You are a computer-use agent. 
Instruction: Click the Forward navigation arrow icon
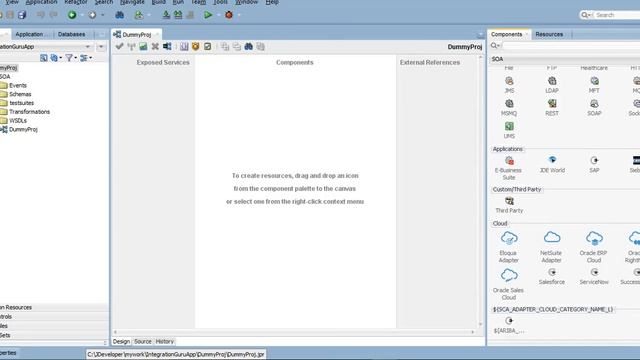tap(92, 15)
